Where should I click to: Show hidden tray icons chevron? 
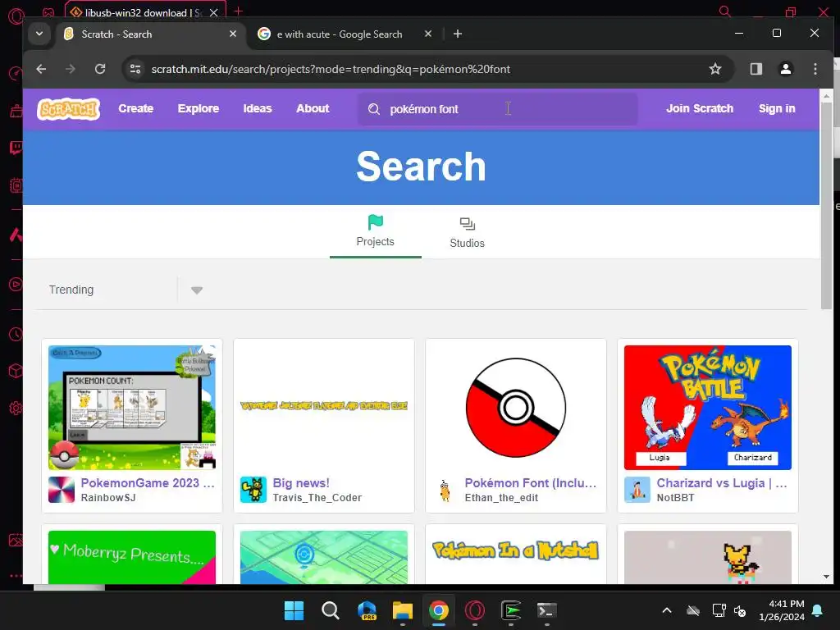tap(667, 610)
